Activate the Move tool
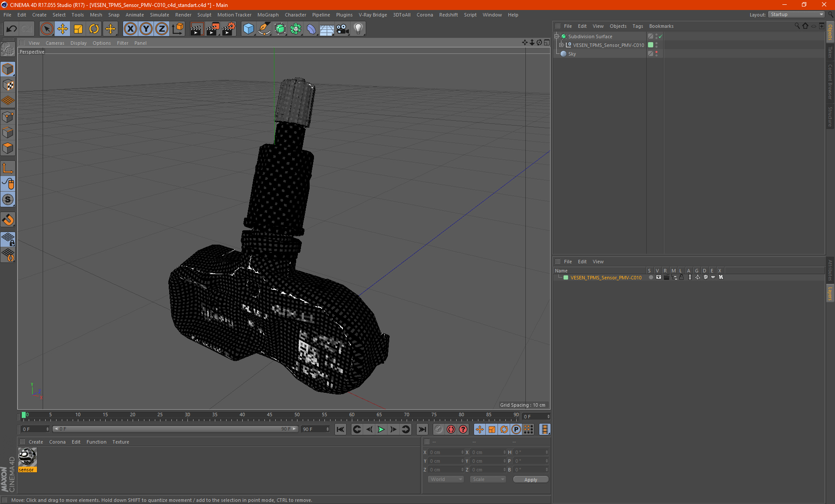Image resolution: width=835 pixels, height=504 pixels. pyautogui.click(x=63, y=29)
